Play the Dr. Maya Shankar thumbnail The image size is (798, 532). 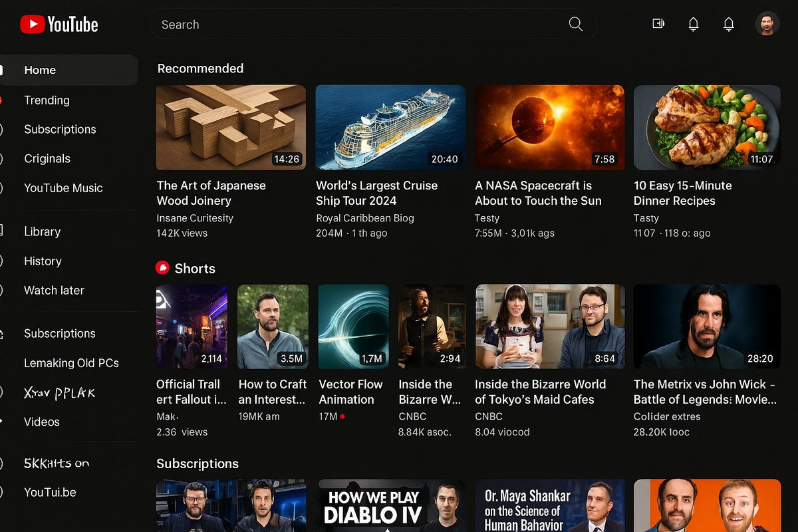(549, 505)
